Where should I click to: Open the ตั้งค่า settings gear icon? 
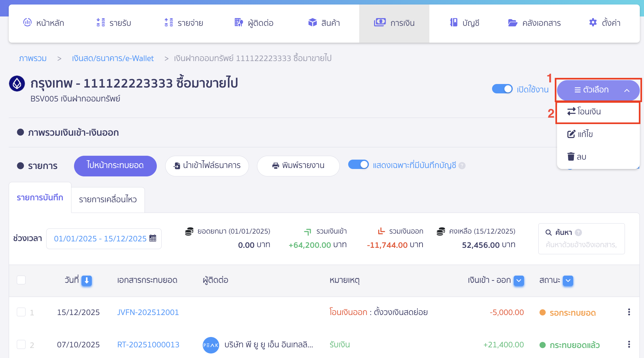[593, 23]
